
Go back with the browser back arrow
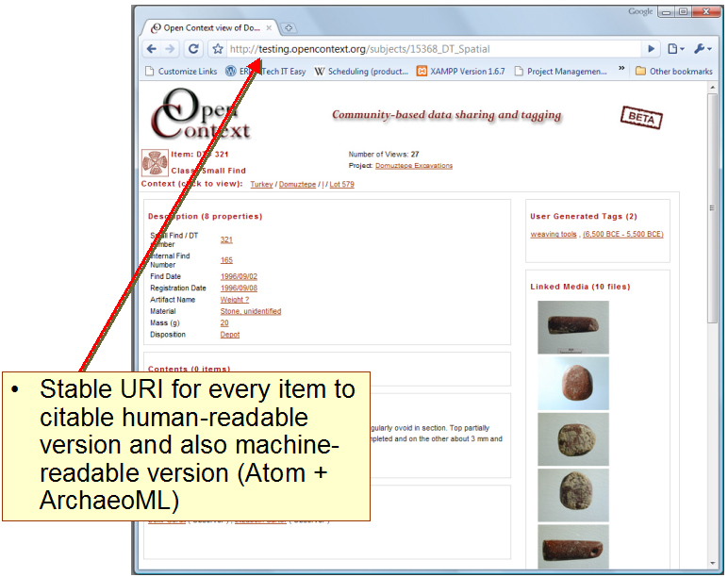152,49
